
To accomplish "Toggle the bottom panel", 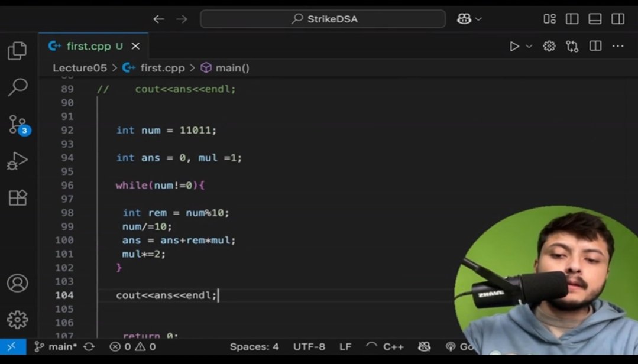I will pos(595,19).
